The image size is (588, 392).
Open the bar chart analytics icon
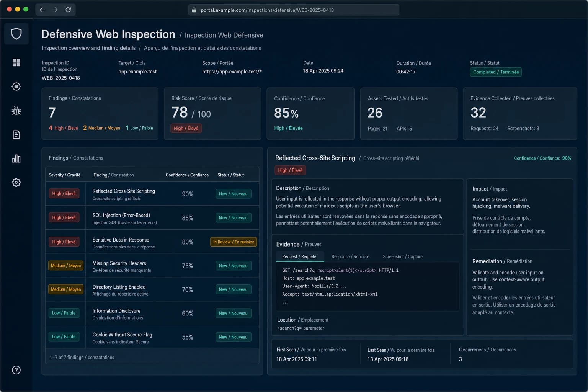[x=16, y=158]
